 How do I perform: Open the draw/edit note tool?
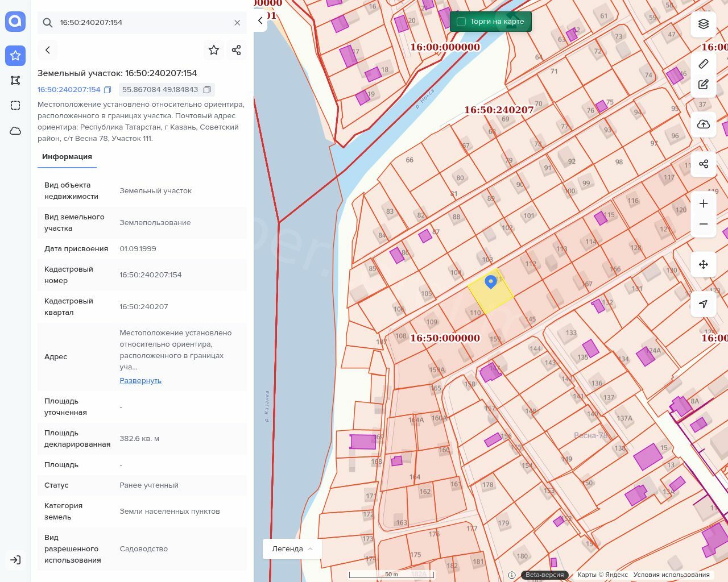click(704, 85)
